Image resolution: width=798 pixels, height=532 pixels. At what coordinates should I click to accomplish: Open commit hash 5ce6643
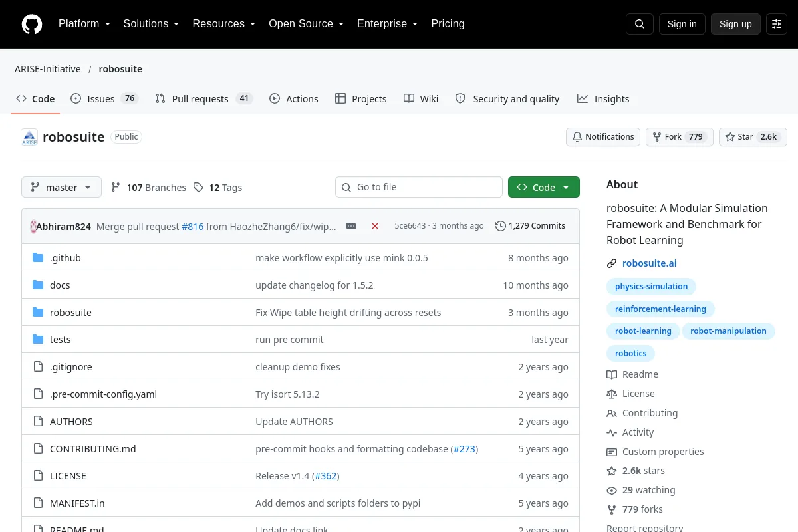click(410, 226)
